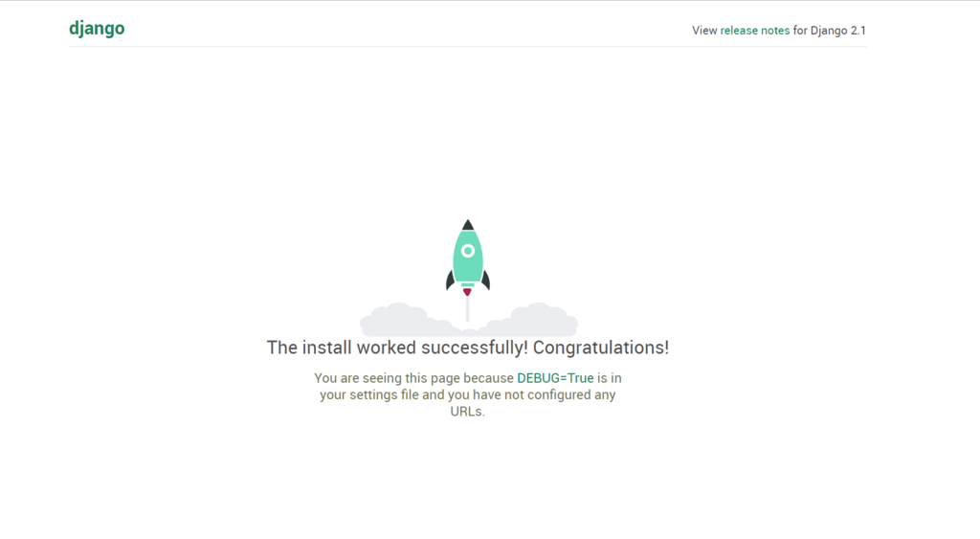Click the text 'your settings file and you have not configured any'
This screenshot has height=539, width=980.
[x=467, y=395]
